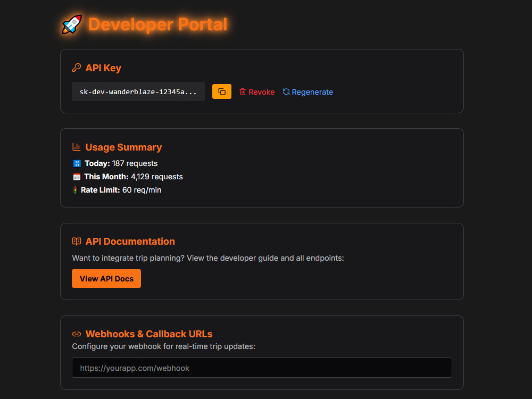Screen dimensions: 532x399
Task: Click the Developer Portal heading text
Action: (x=158, y=24)
